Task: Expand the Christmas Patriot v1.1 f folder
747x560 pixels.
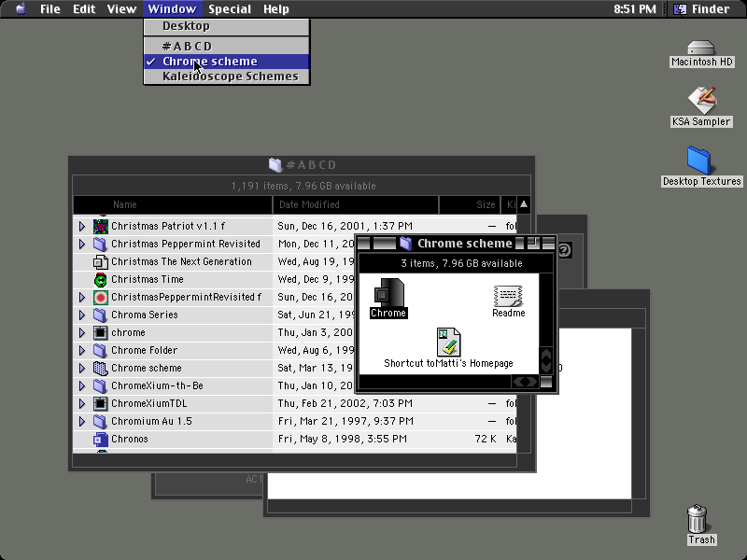Action: (82, 226)
